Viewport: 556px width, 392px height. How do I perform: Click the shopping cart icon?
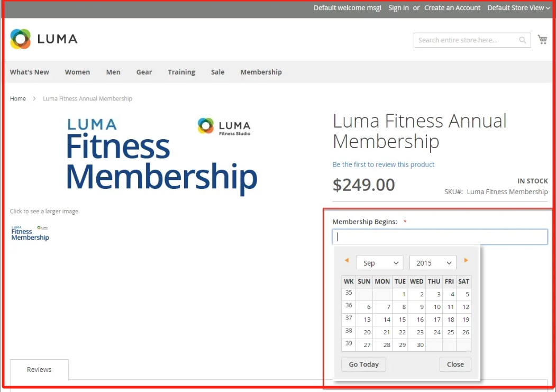(542, 40)
